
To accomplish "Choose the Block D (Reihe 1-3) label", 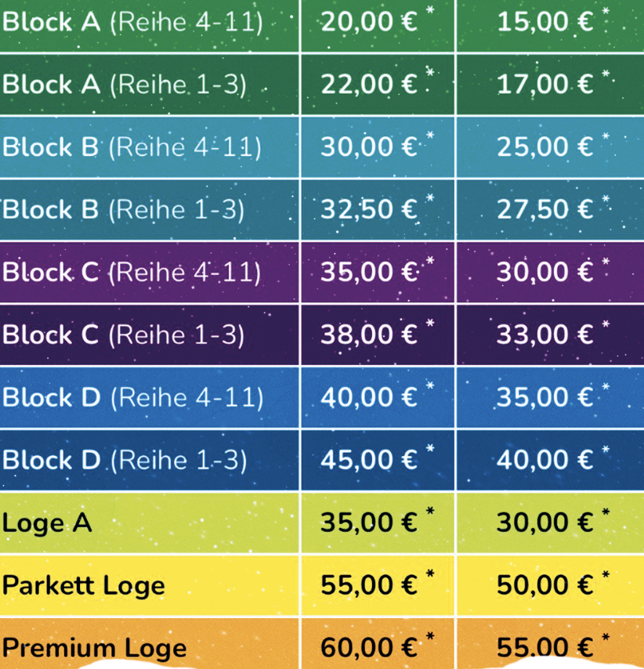I will (125, 461).
